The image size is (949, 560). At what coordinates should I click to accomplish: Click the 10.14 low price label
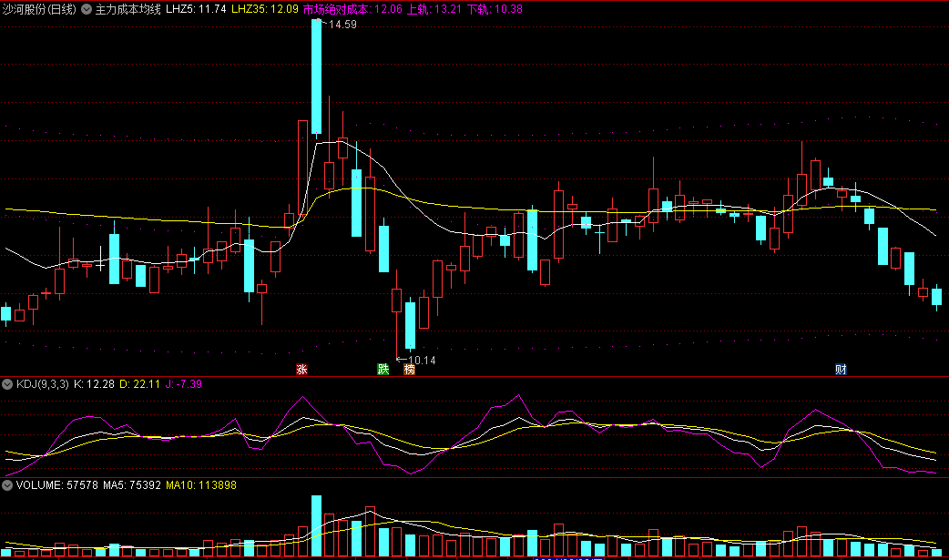click(422, 361)
